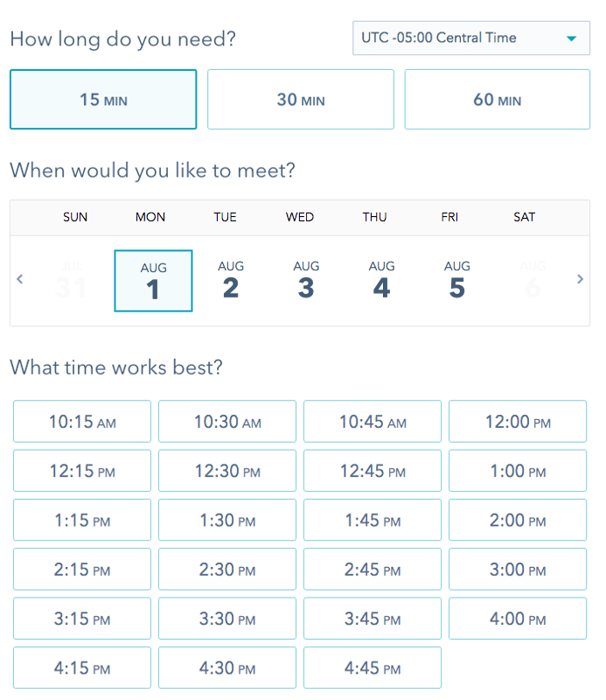
Task: Go to previous week using left arrow
Action: pos(20,280)
